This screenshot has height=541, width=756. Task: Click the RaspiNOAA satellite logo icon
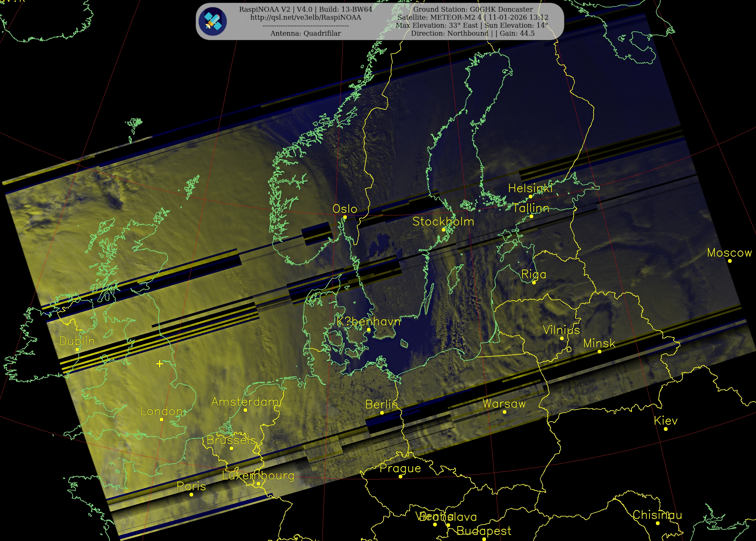(x=212, y=21)
